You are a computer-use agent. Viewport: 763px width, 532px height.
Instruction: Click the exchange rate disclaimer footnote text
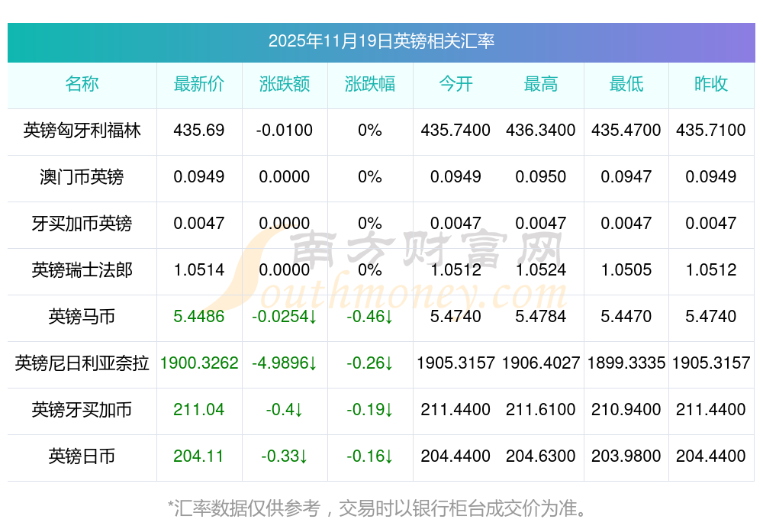(381, 508)
